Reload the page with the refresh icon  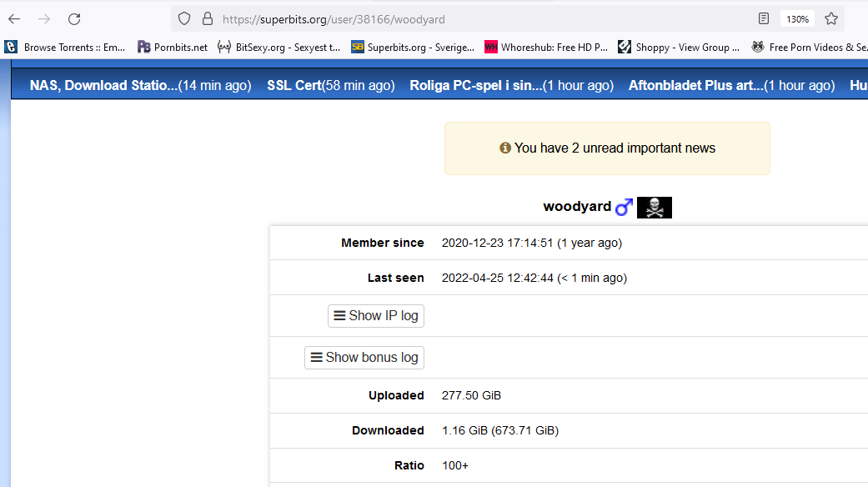click(x=74, y=19)
